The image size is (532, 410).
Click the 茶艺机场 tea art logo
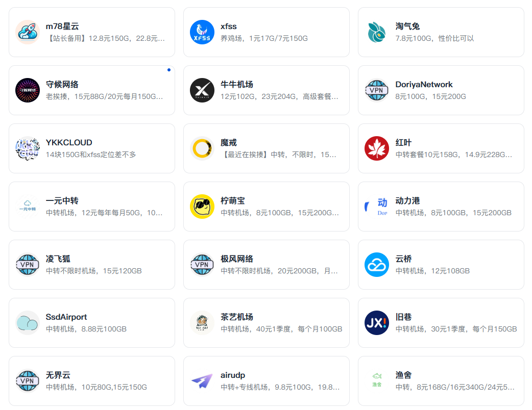tap(202, 323)
